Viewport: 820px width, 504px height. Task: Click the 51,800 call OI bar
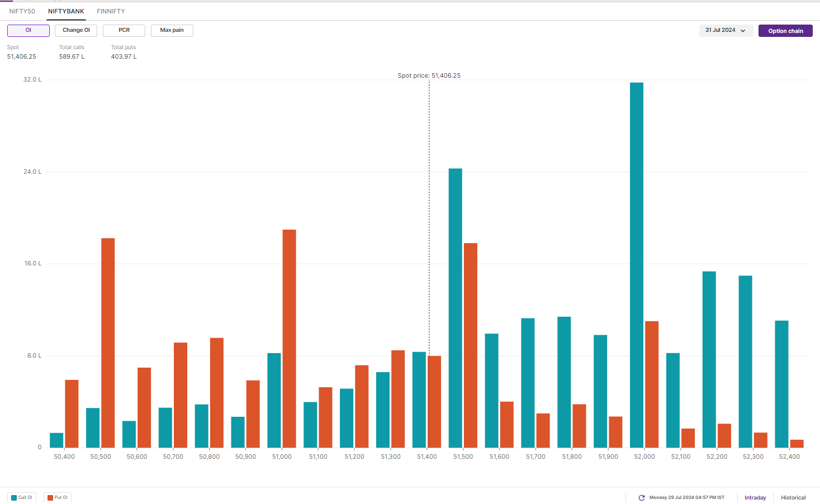coord(564,382)
